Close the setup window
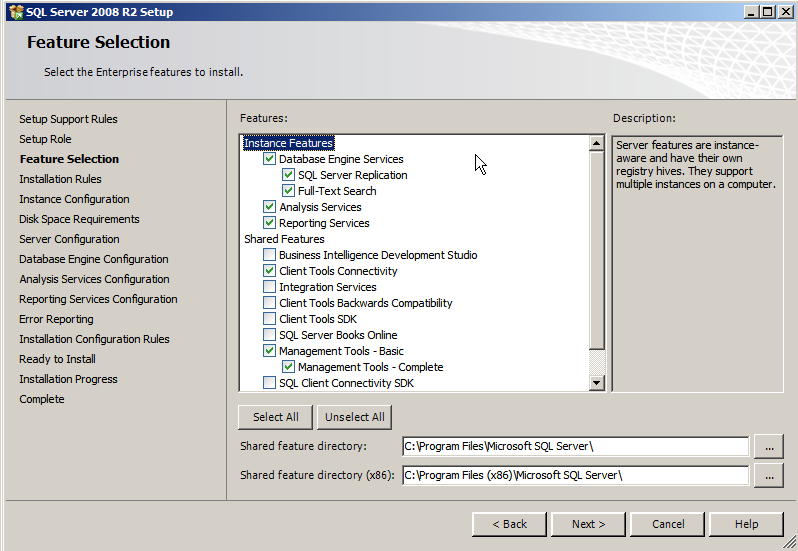This screenshot has width=798, height=551. tap(785, 12)
